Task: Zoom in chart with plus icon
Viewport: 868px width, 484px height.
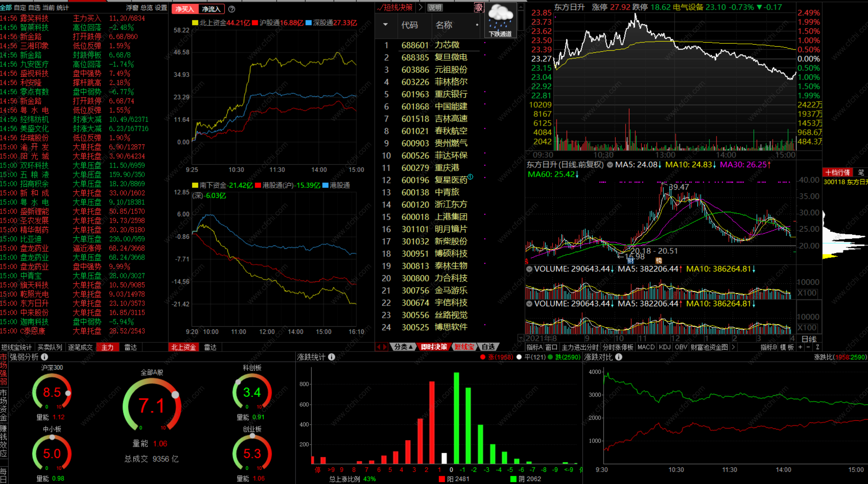Action: click(800, 347)
